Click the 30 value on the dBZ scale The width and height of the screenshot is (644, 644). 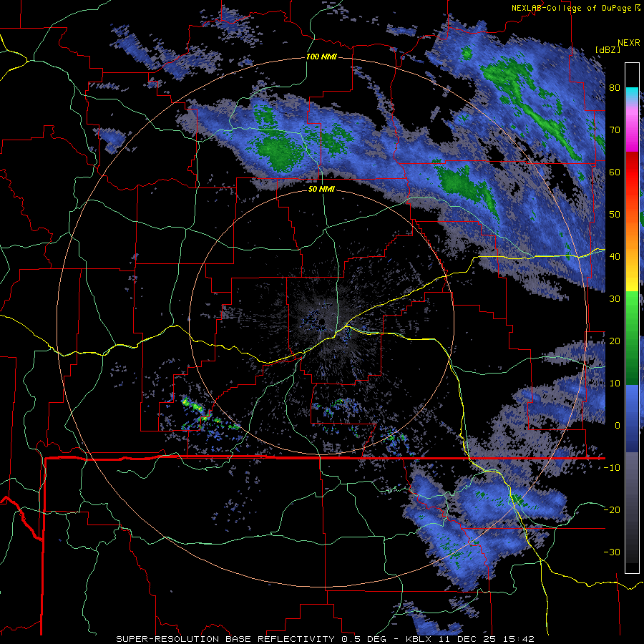pos(615,299)
